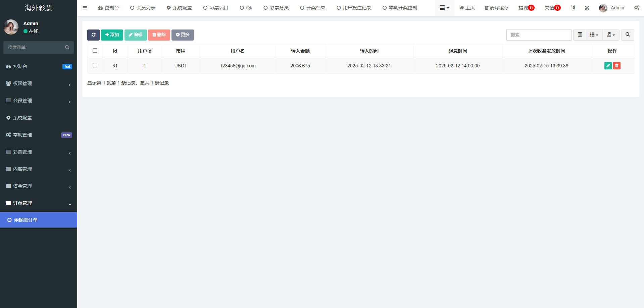Toggle fullscreen mode icon in top bar
644x308 pixels.
tap(587, 8)
